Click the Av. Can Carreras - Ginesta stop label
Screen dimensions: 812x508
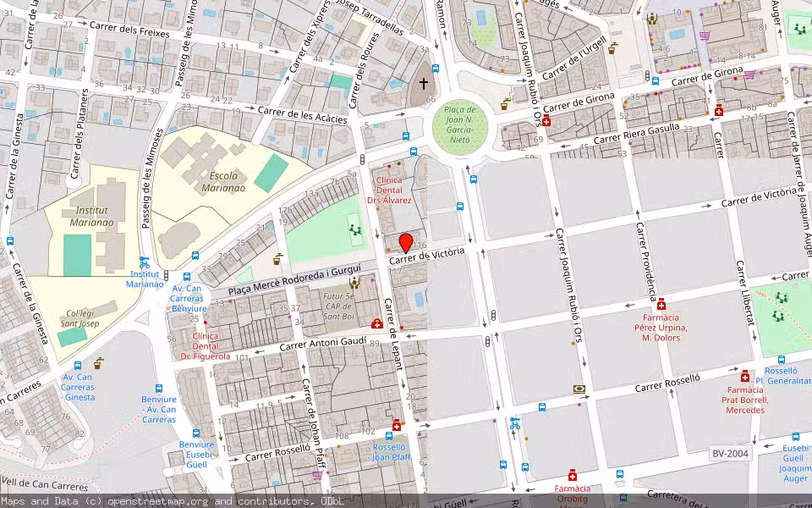click(x=78, y=387)
